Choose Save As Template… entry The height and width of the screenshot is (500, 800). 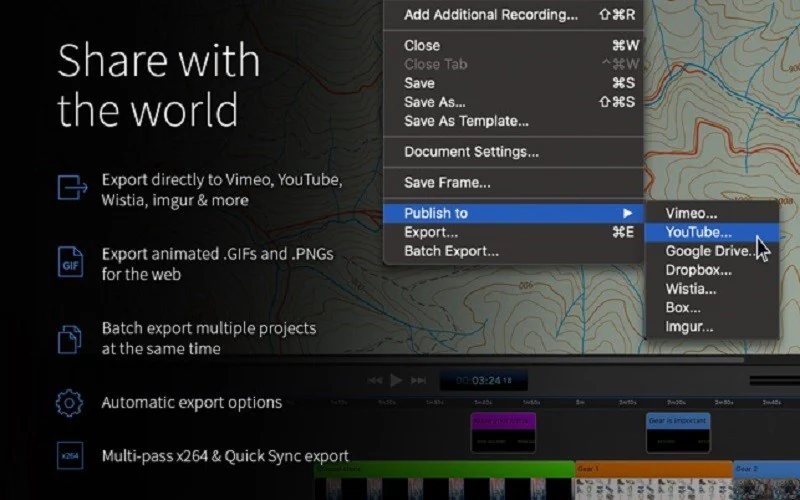coord(513,121)
